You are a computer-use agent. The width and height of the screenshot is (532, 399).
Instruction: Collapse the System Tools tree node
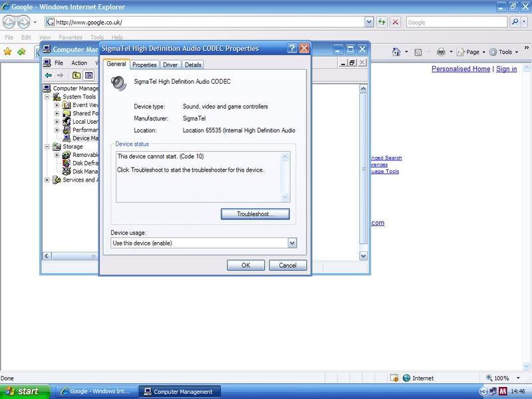(x=47, y=96)
